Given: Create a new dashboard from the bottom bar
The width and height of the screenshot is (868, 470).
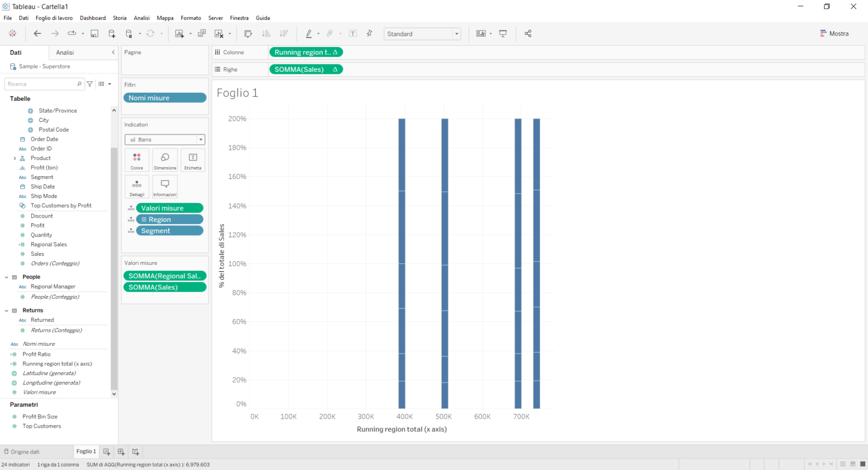Looking at the screenshot, I should [x=121, y=451].
